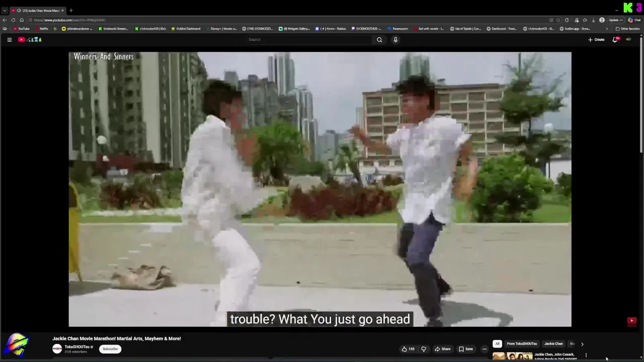Image resolution: width=644 pixels, height=362 pixels.
Task: Click the video player to pause playback
Action: [x=320, y=190]
